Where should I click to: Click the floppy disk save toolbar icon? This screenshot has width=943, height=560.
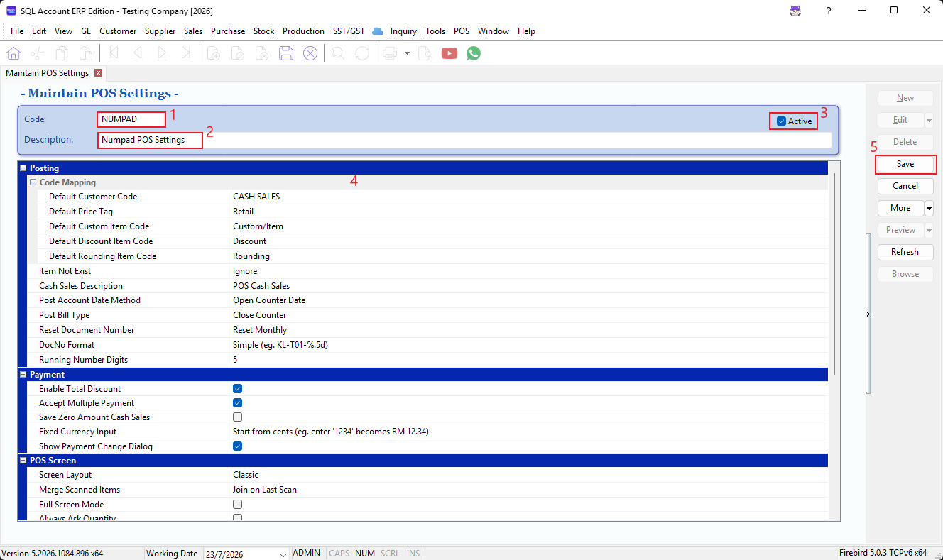click(286, 53)
